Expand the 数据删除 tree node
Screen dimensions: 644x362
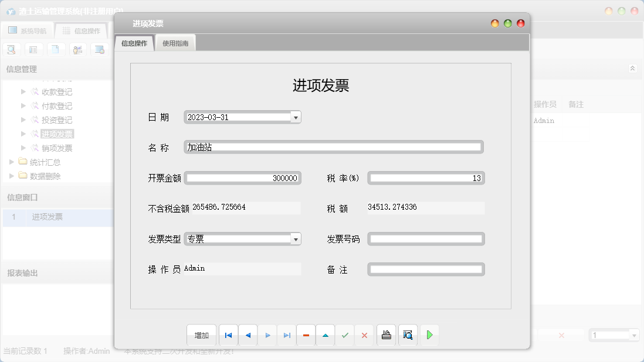click(x=13, y=176)
